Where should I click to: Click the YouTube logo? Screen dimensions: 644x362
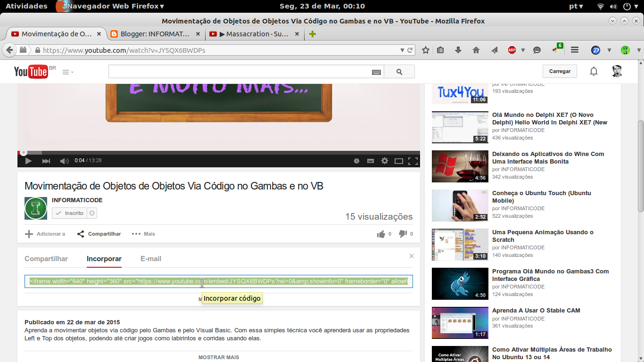point(31,72)
